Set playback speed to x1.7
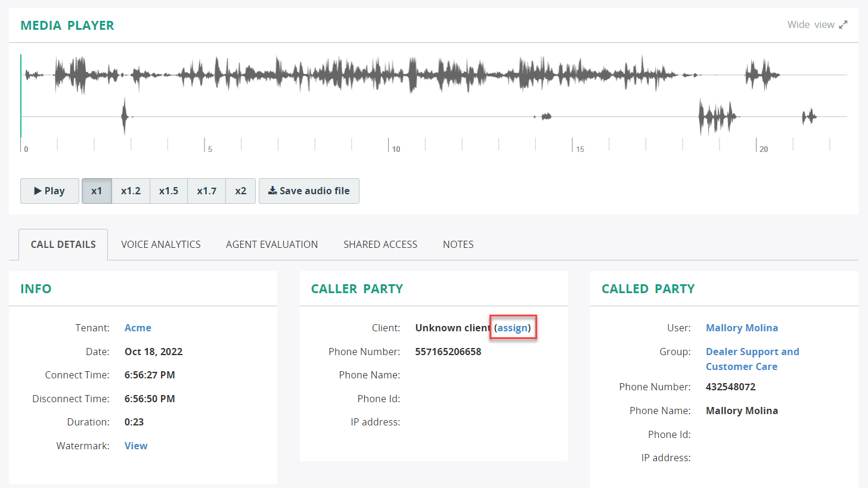 [207, 191]
